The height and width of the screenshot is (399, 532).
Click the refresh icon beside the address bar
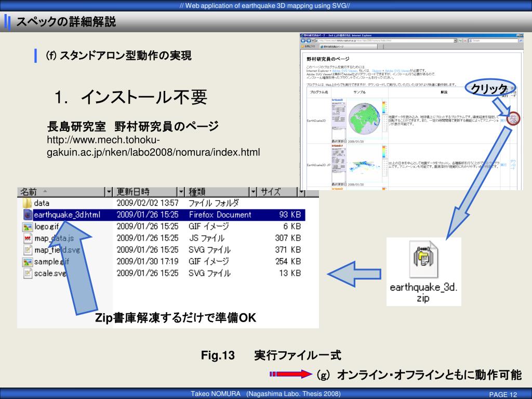(x=460, y=41)
